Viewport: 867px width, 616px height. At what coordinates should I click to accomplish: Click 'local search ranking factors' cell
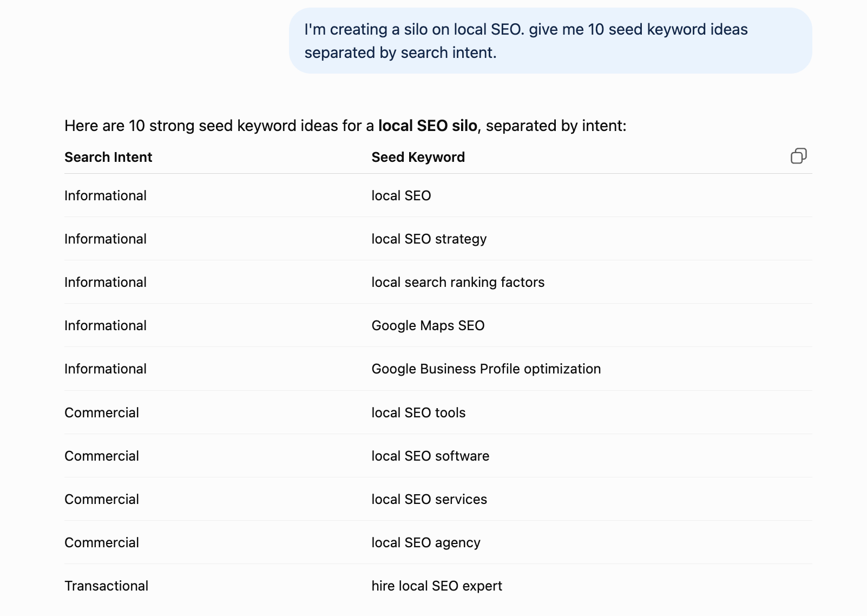[458, 282]
